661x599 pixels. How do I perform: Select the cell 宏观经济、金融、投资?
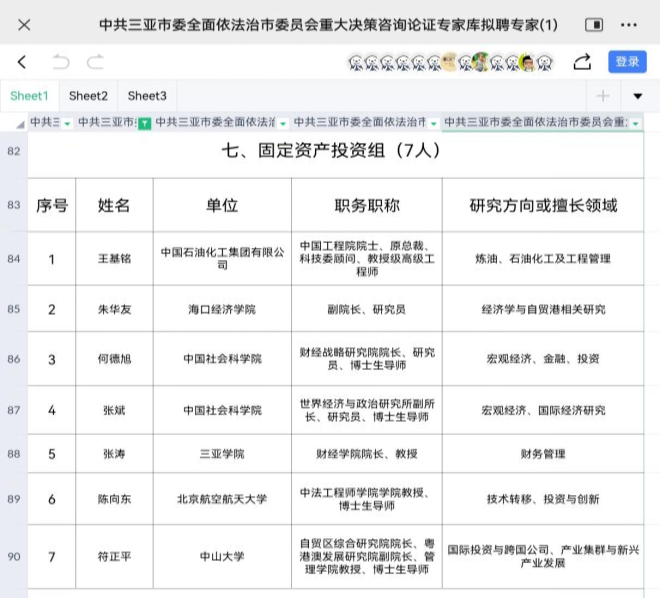(x=543, y=359)
